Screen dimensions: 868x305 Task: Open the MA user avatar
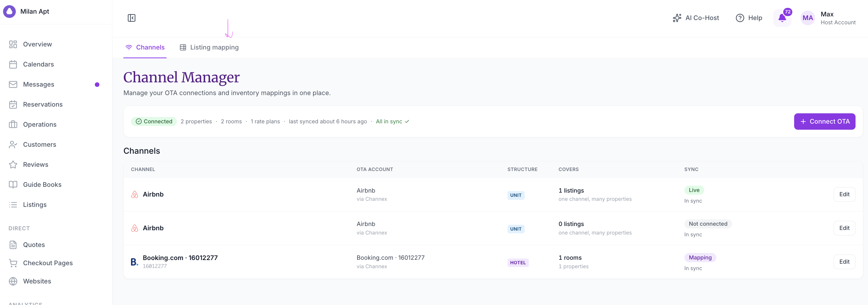coord(807,18)
